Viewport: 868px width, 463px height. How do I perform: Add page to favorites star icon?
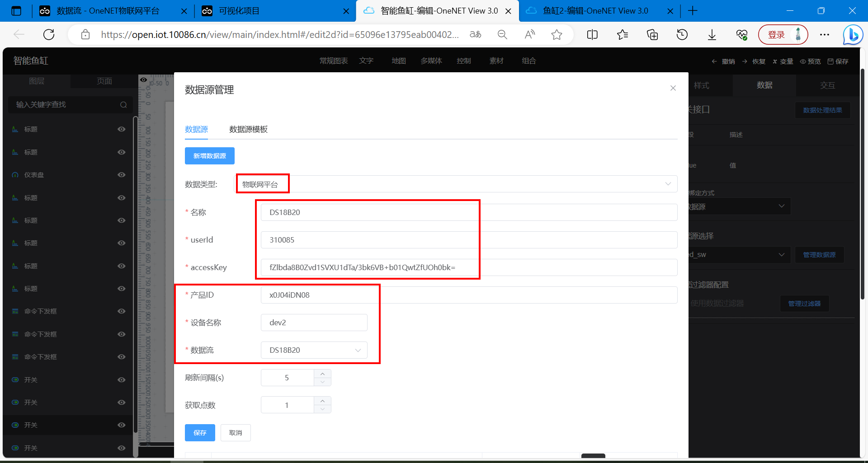(x=557, y=34)
